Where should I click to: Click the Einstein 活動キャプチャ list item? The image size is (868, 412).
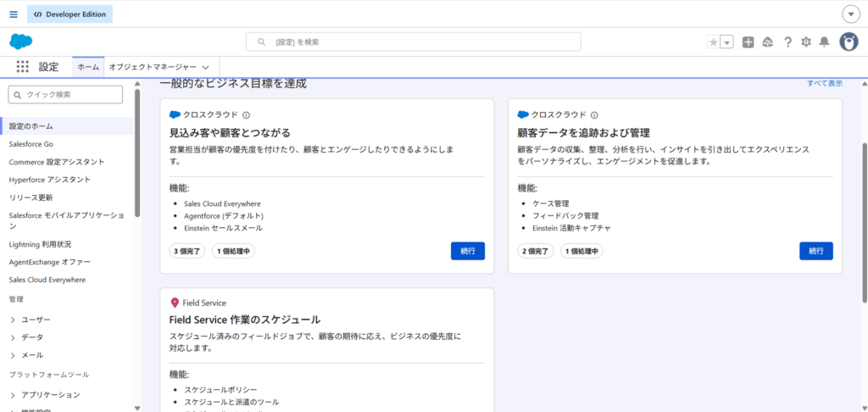[572, 227]
